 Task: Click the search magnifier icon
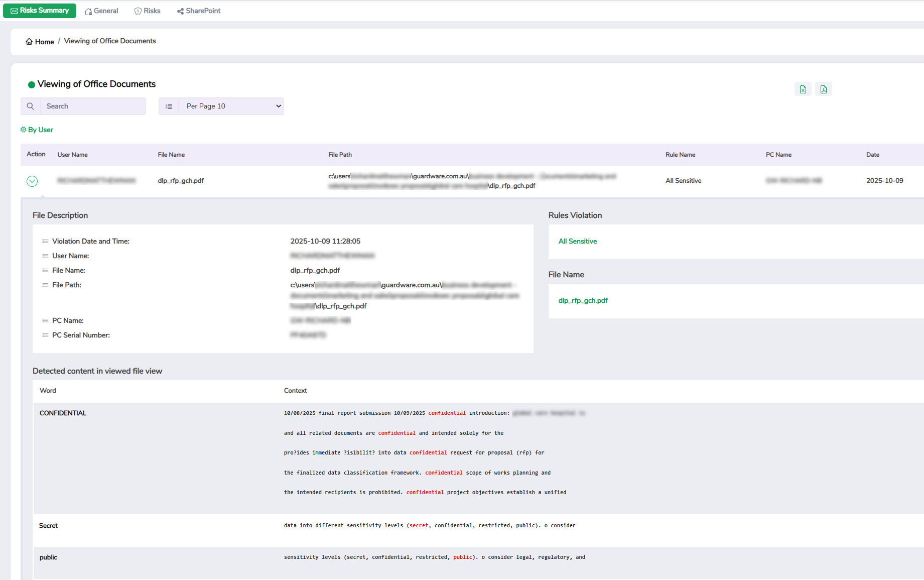pos(31,106)
